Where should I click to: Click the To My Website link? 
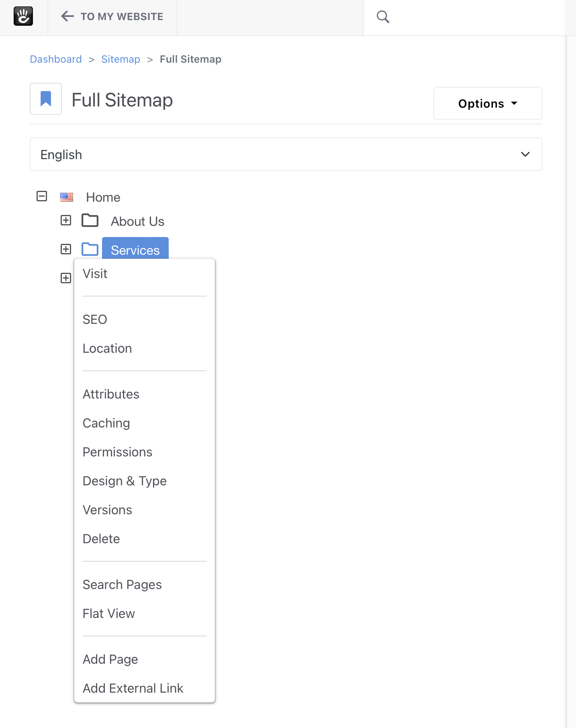point(122,16)
